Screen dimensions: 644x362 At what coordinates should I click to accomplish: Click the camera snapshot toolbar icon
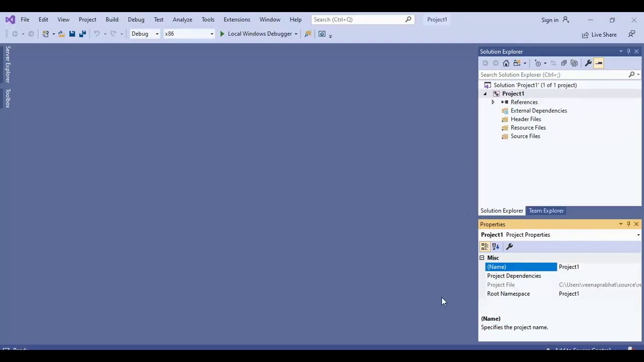coord(322,34)
